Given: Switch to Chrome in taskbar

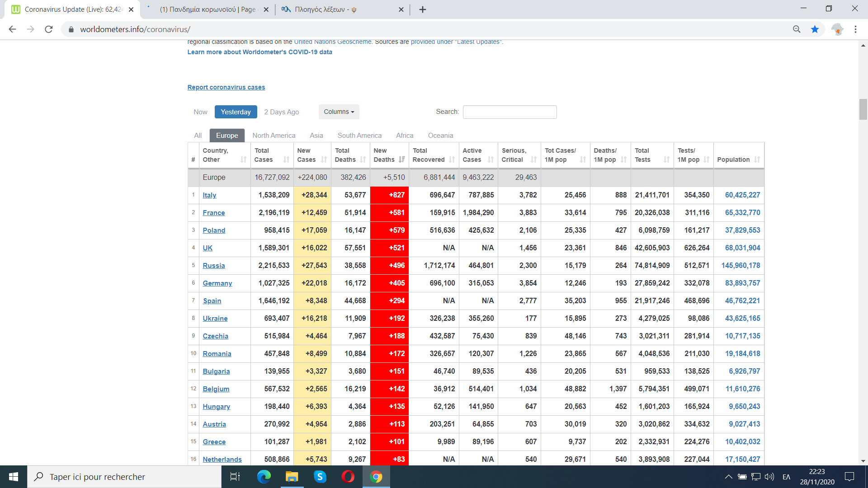Looking at the screenshot, I should [x=376, y=477].
